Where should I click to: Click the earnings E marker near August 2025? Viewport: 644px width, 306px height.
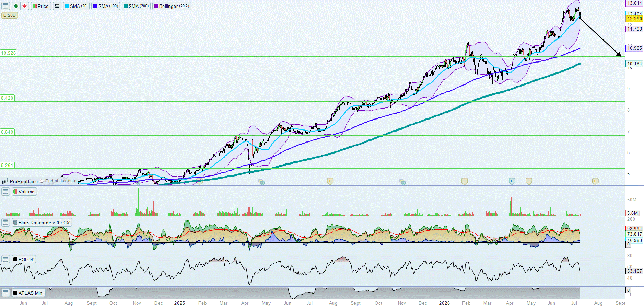pyautogui.click(x=330, y=181)
